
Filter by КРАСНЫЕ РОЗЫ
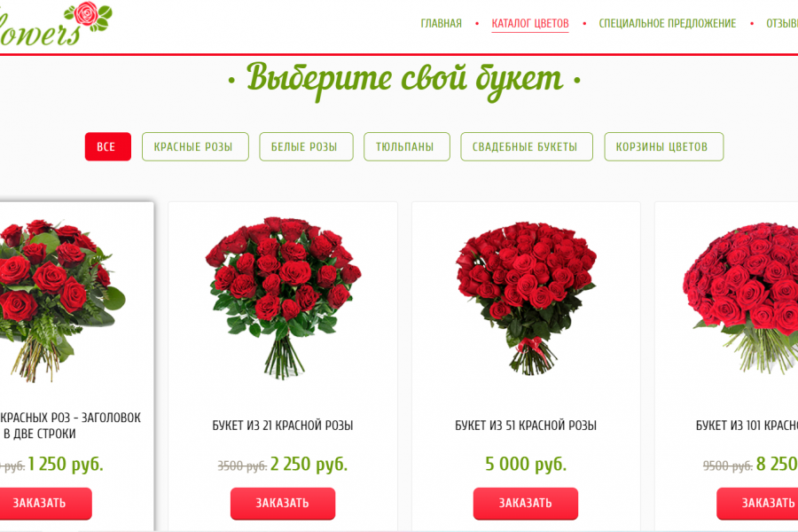(x=195, y=146)
